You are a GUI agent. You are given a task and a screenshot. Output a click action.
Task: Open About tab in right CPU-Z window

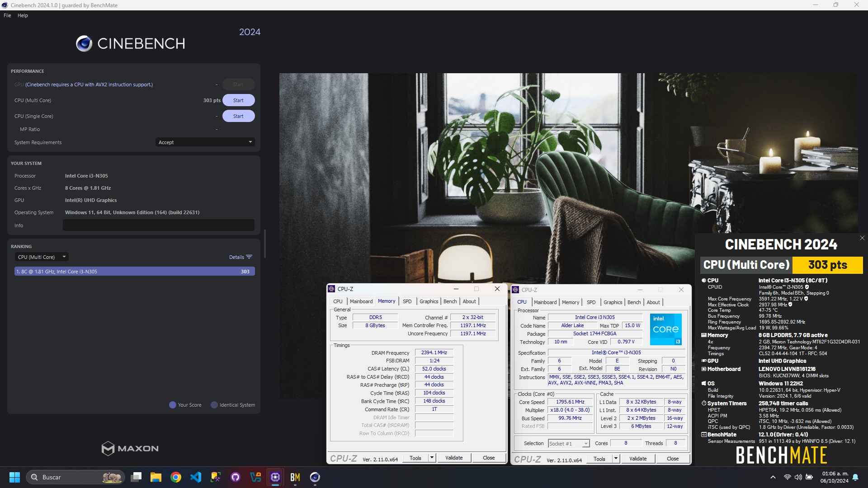[653, 302]
